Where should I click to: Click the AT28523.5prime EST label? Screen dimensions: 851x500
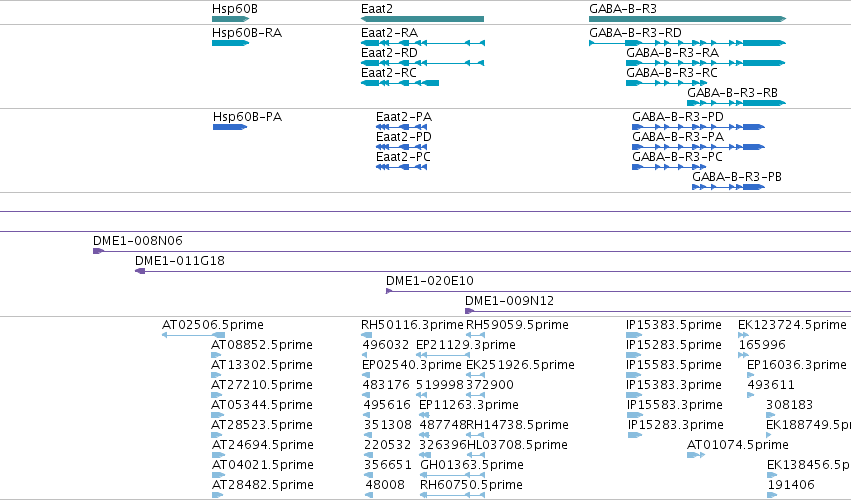click(x=263, y=425)
